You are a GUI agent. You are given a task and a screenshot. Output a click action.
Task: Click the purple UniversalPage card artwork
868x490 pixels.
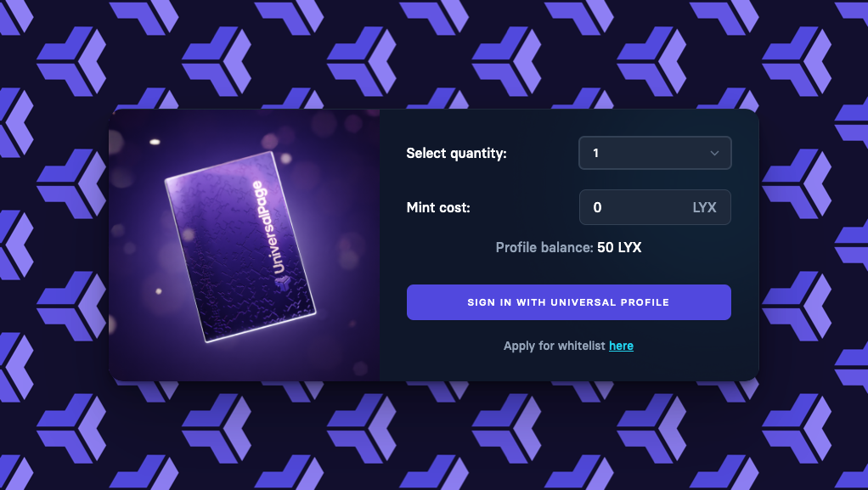[240, 247]
